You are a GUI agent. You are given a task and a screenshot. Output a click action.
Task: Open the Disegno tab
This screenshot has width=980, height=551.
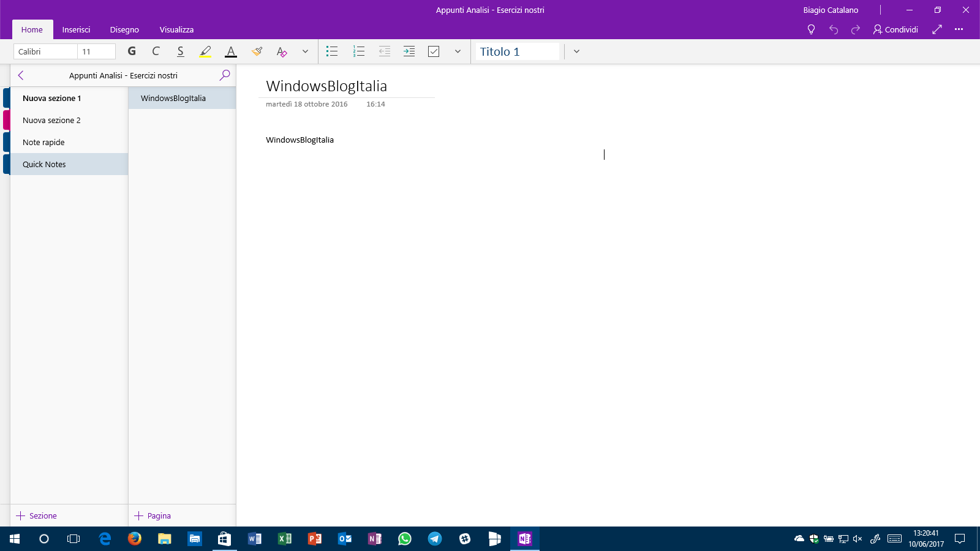pyautogui.click(x=124, y=29)
